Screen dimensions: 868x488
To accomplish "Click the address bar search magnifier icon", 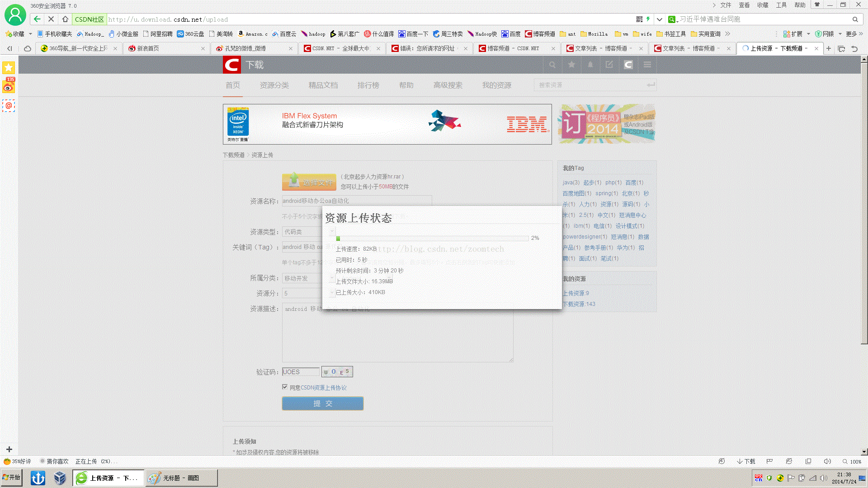I will (855, 19).
